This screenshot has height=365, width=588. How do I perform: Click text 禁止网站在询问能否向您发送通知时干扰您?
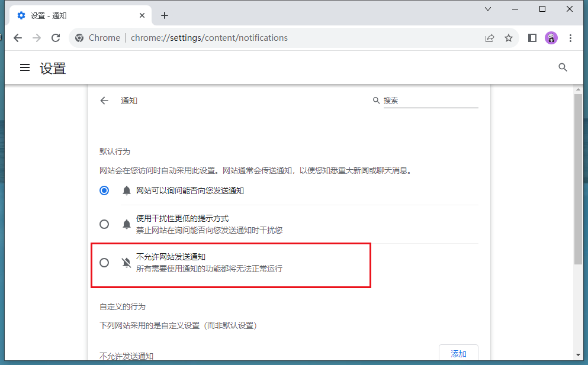click(x=209, y=230)
